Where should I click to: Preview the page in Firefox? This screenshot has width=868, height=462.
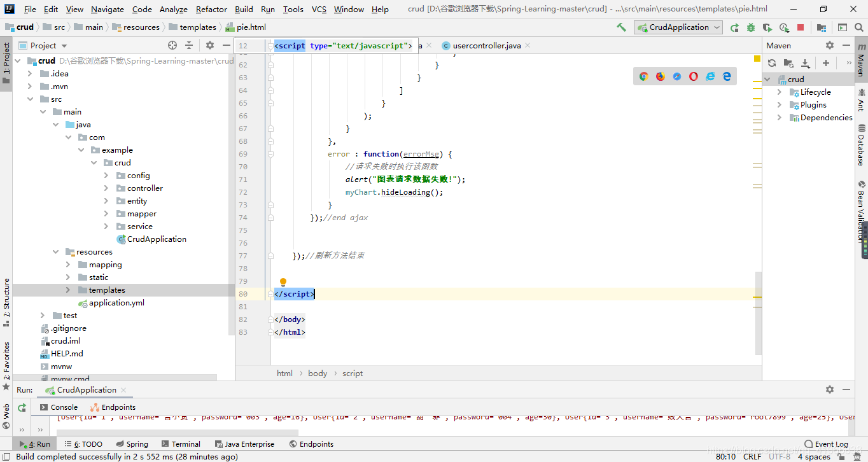661,76
